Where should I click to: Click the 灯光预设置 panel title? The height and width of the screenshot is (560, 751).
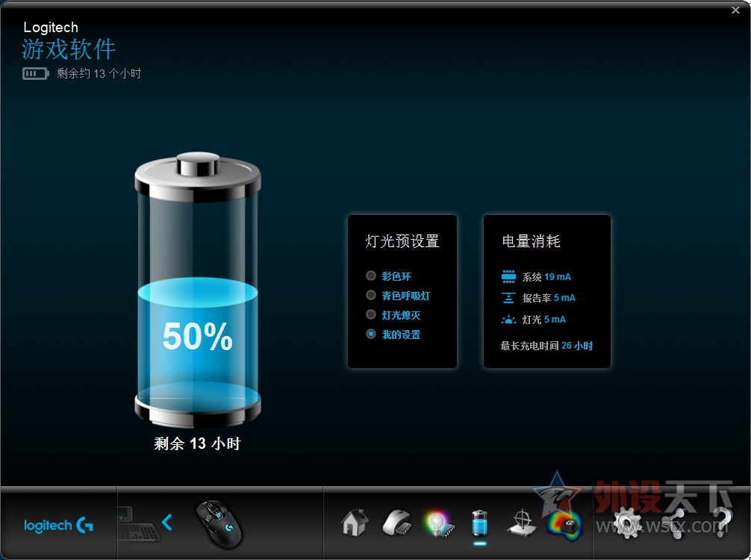click(402, 241)
